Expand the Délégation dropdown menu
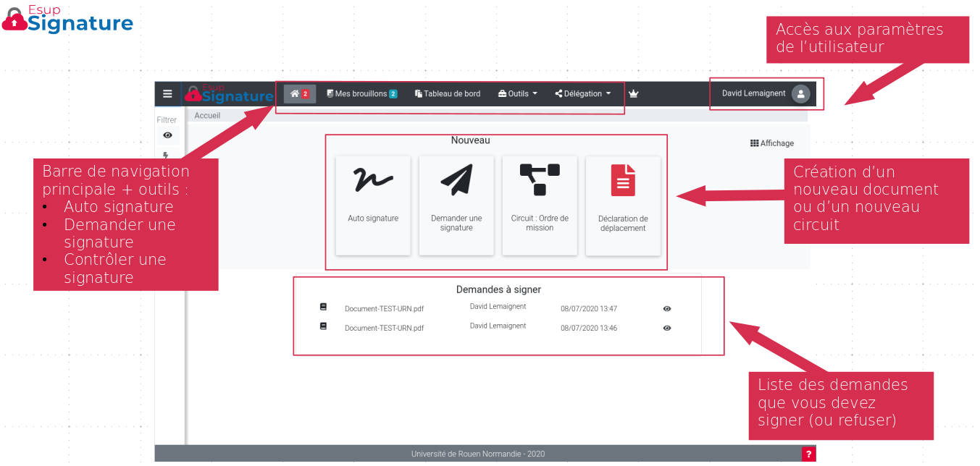This screenshot has width=980, height=466. [x=583, y=94]
